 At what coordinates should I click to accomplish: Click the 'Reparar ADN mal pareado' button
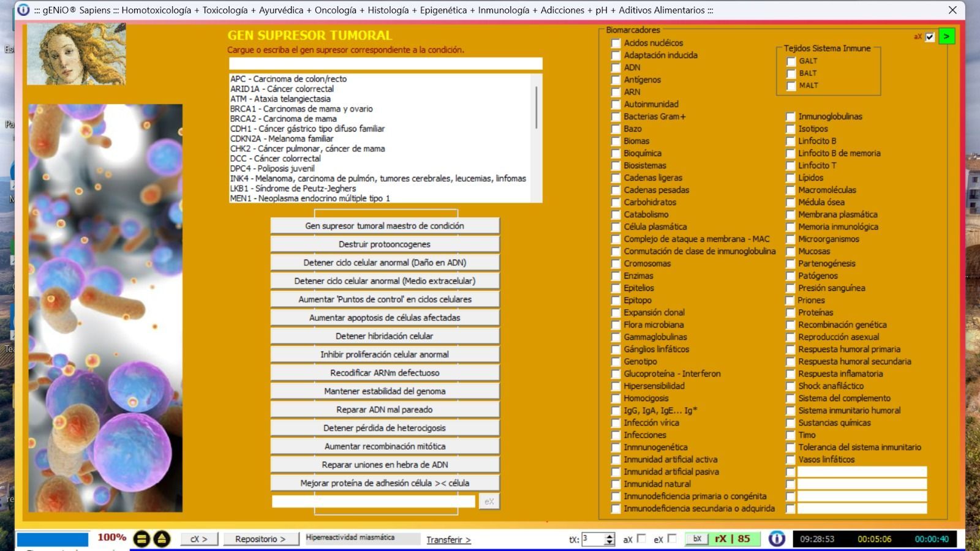385,410
